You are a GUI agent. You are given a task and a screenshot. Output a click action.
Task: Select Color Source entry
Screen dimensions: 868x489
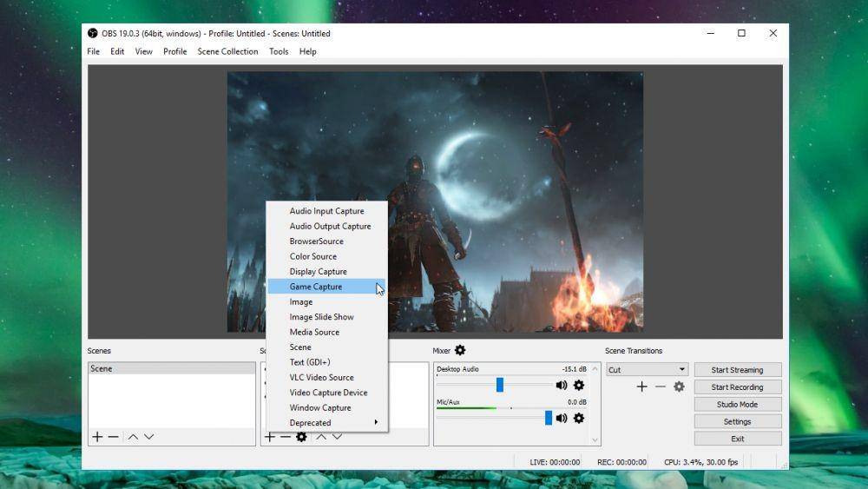coord(326,256)
